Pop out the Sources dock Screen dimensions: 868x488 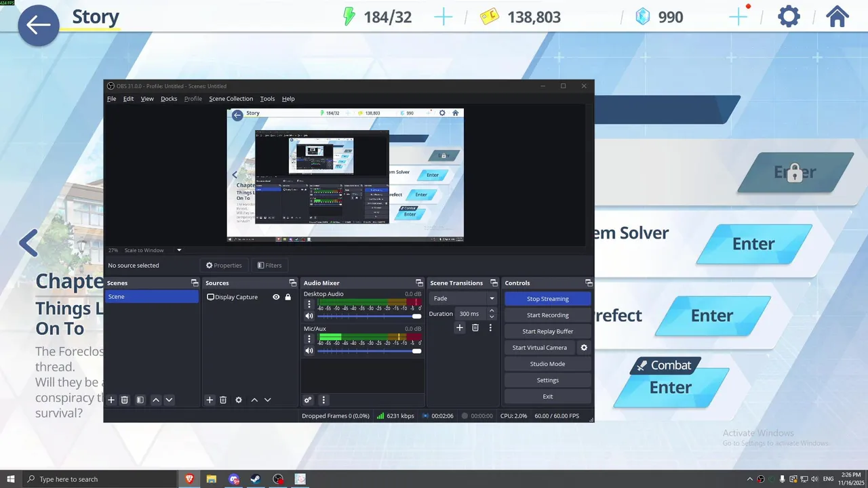pyautogui.click(x=293, y=283)
